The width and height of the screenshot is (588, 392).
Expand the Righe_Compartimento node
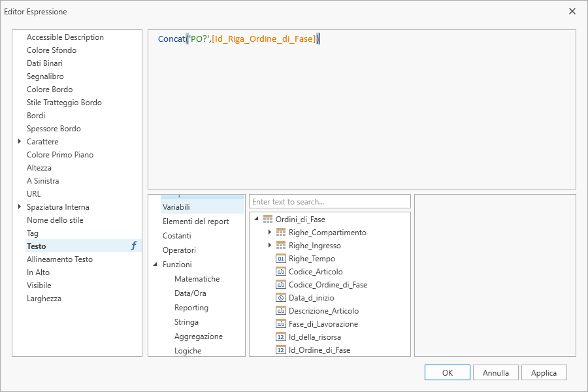point(269,232)
